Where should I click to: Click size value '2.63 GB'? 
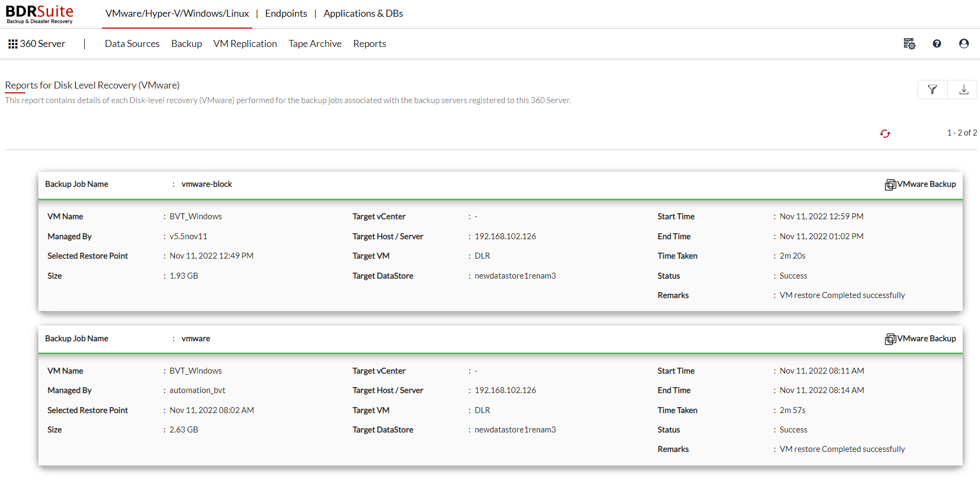coord(184,430)
